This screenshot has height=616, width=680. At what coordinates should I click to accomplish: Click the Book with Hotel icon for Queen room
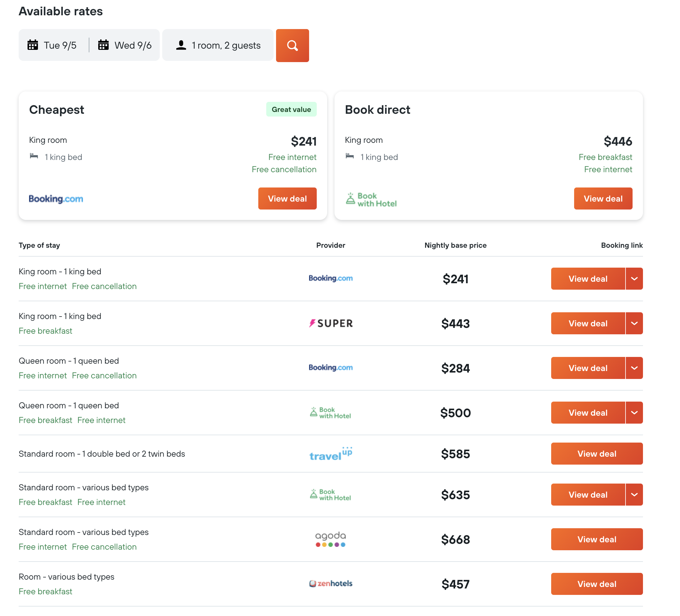tap(331, 412)
